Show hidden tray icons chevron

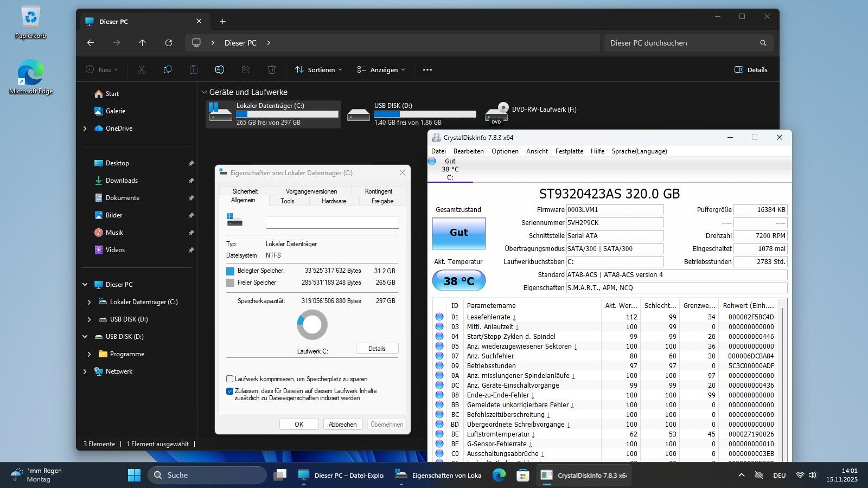click(742, 475)
